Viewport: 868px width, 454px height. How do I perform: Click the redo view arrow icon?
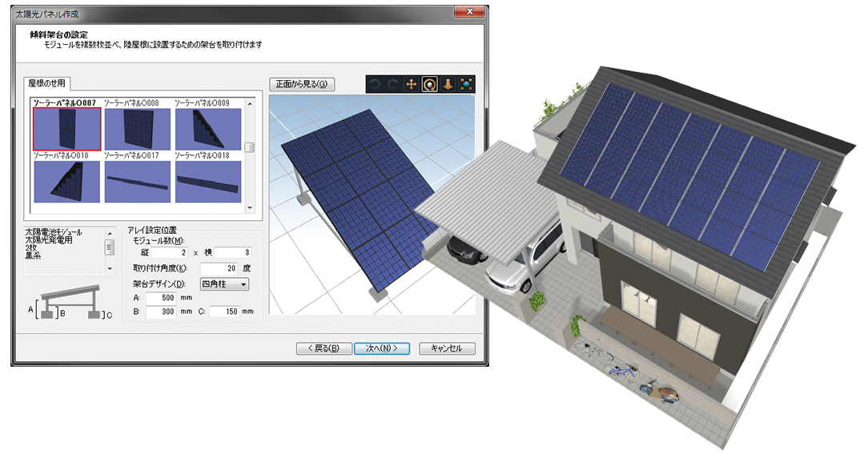click(x=392, y=84)
